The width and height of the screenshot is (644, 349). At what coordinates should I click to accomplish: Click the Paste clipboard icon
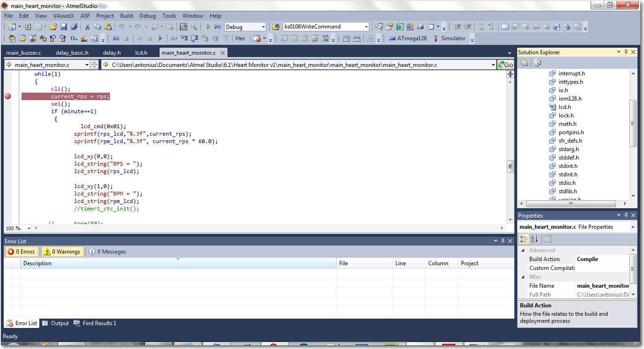click(108, 27)
